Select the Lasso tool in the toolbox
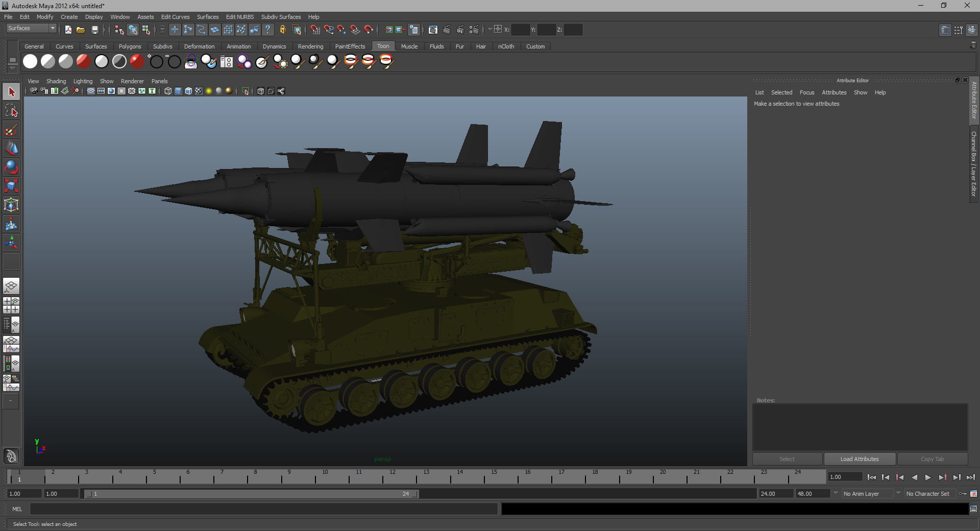Viewport: 980px width, 531px height. click(x=11, y=111)
